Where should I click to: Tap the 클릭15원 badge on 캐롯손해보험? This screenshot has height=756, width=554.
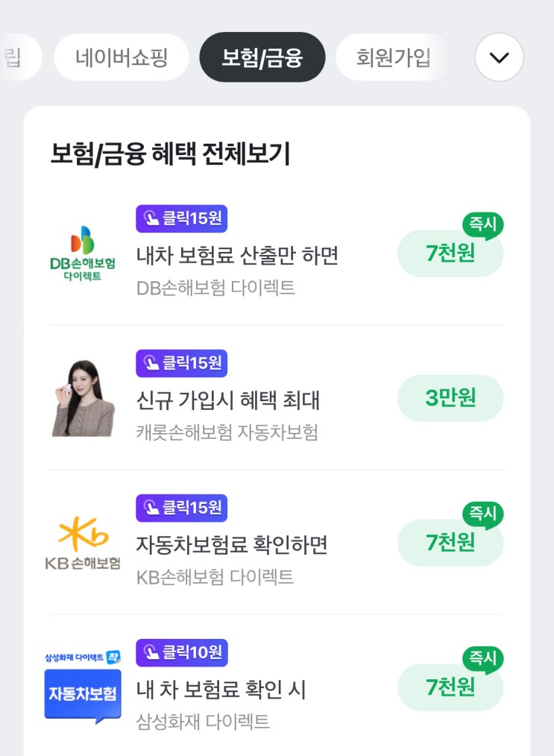tap(181, 363)
